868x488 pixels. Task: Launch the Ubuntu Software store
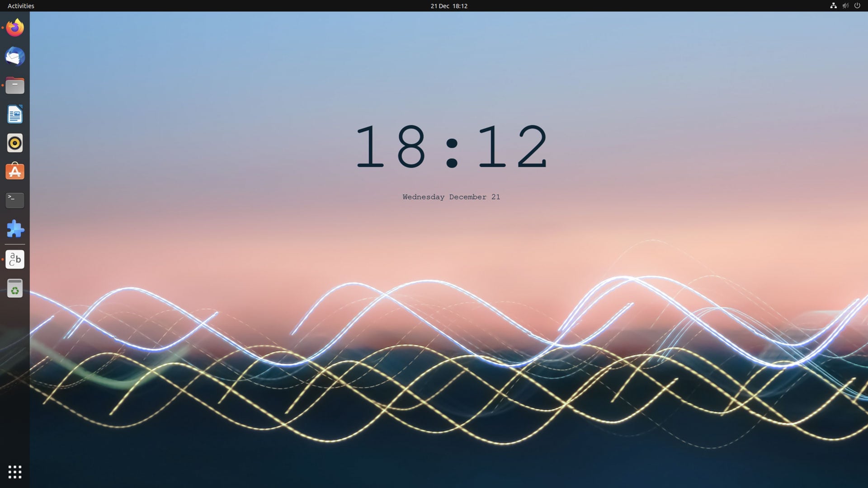point(14,172)
